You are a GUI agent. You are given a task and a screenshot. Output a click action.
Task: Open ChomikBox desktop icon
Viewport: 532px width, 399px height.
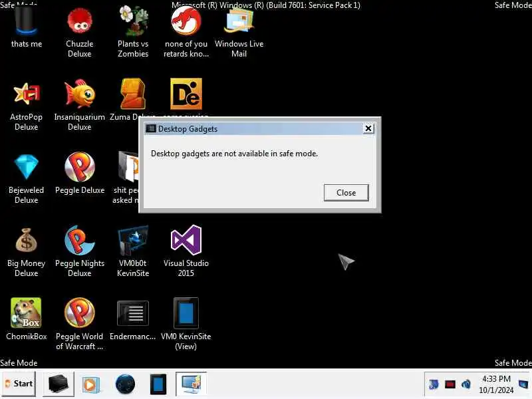click(26, 313)
